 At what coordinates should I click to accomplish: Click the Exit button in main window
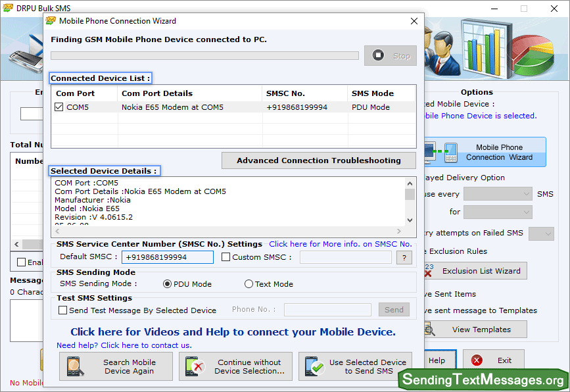tap(494, 360)
